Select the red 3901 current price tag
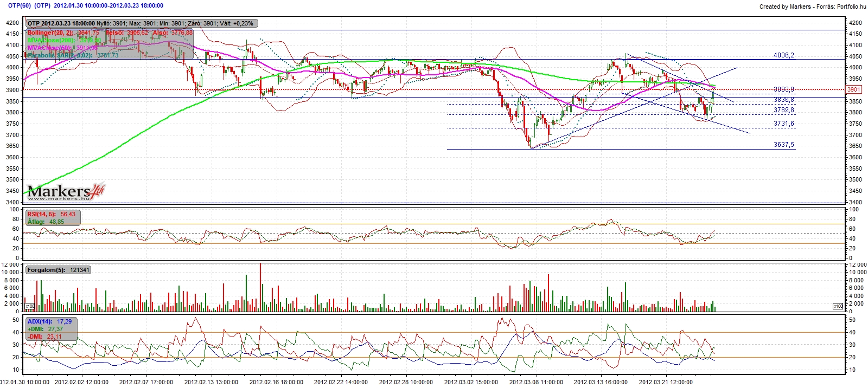The height and width of the screenshot is (388, 868). pyautogui.click(x=853, y=89)
